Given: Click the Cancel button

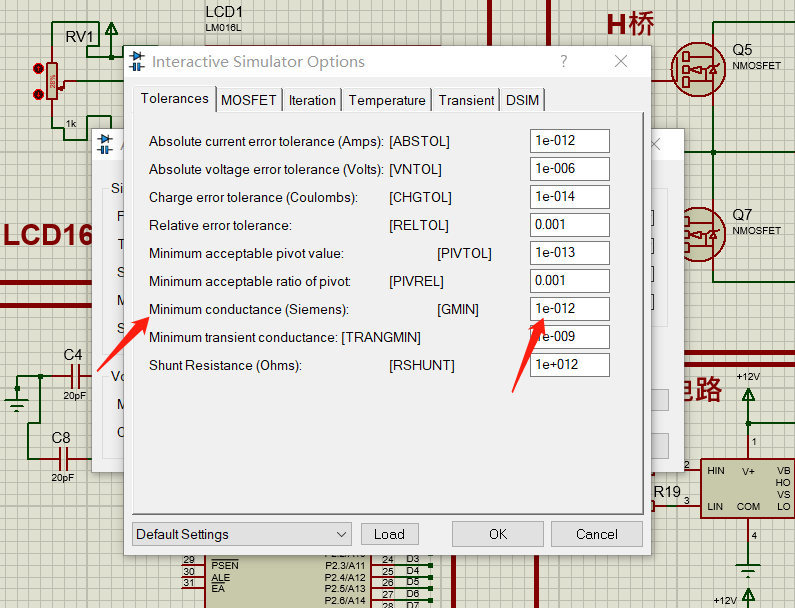Looking at the screenshot, I should 596,534.
